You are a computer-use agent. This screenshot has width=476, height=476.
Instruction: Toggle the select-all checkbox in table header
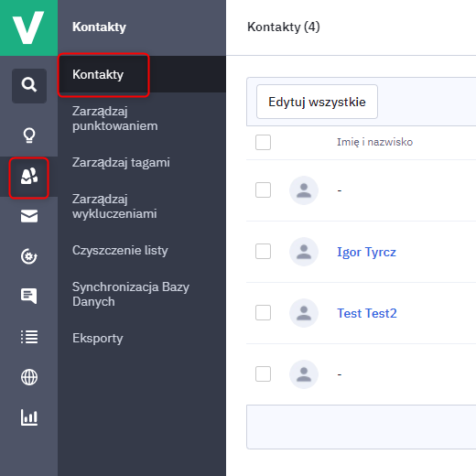click(x=263, y=142)
